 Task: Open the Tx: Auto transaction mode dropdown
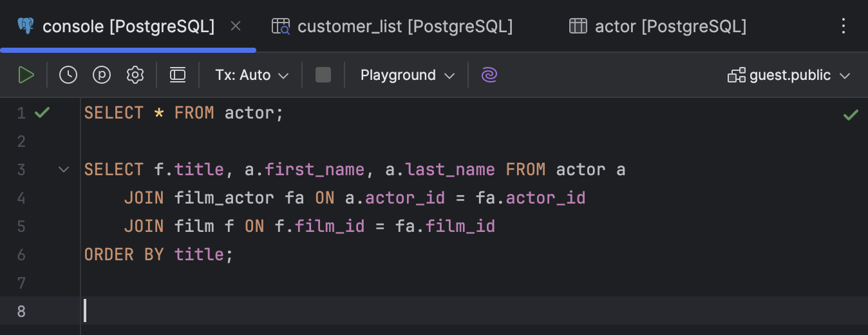click(252, 75)
